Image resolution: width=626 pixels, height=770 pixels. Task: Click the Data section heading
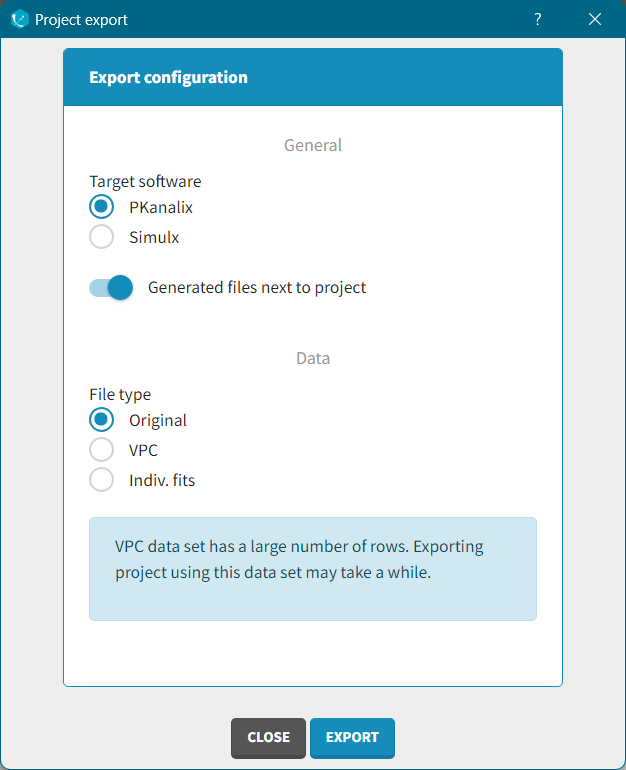[312, 357]
